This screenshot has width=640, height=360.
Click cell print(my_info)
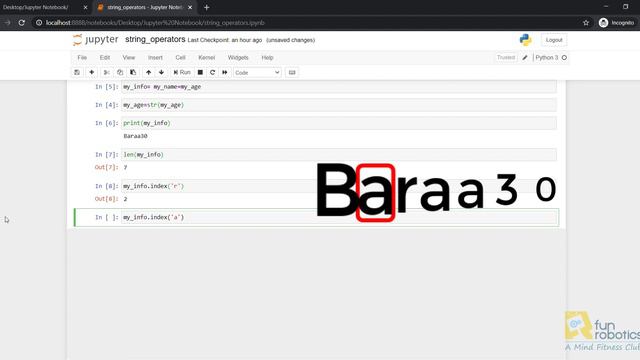pos(339,123)
